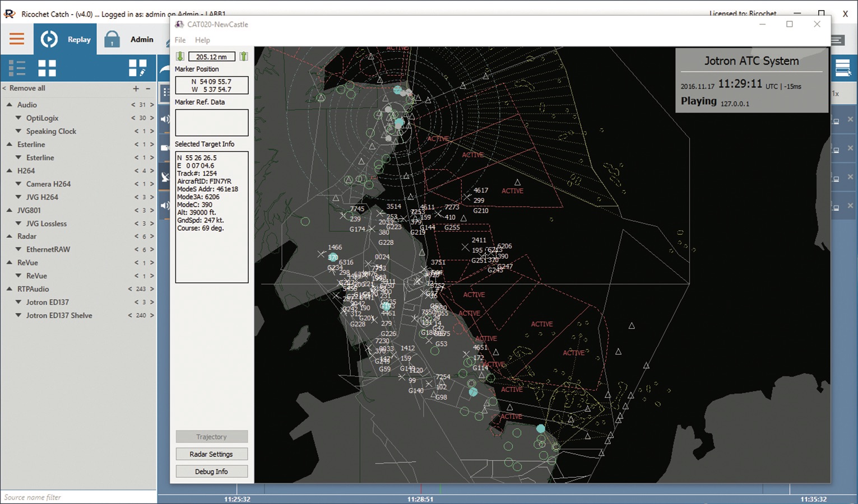This screenshot has width=858, height=504.
Task: Click the Debug Info button
Action: point(211,472)
